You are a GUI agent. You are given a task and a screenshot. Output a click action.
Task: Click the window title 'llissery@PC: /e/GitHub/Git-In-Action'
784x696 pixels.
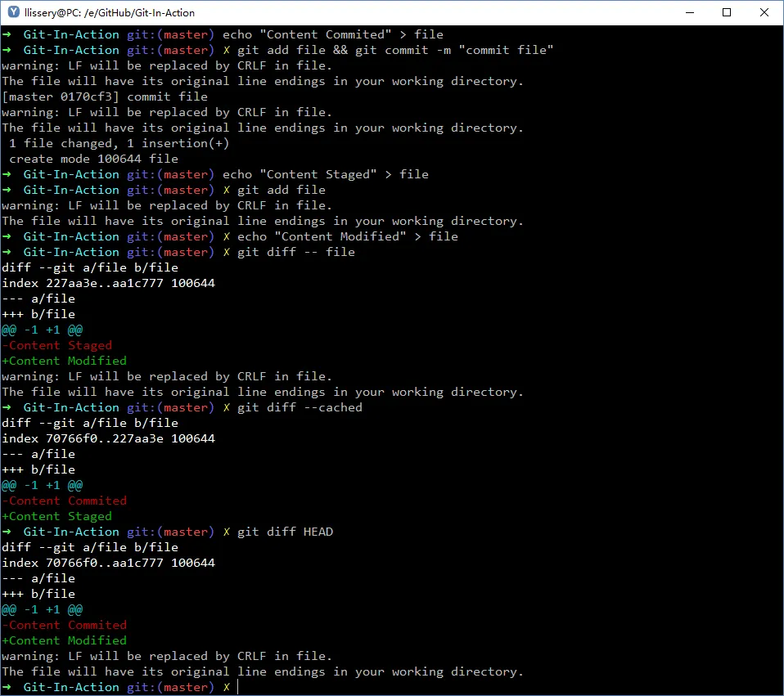pyautogui.click(x=110, y=13)
